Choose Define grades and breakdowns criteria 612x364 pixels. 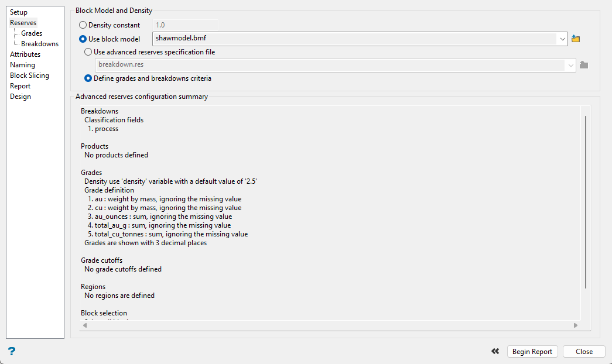tap(88, 78)
